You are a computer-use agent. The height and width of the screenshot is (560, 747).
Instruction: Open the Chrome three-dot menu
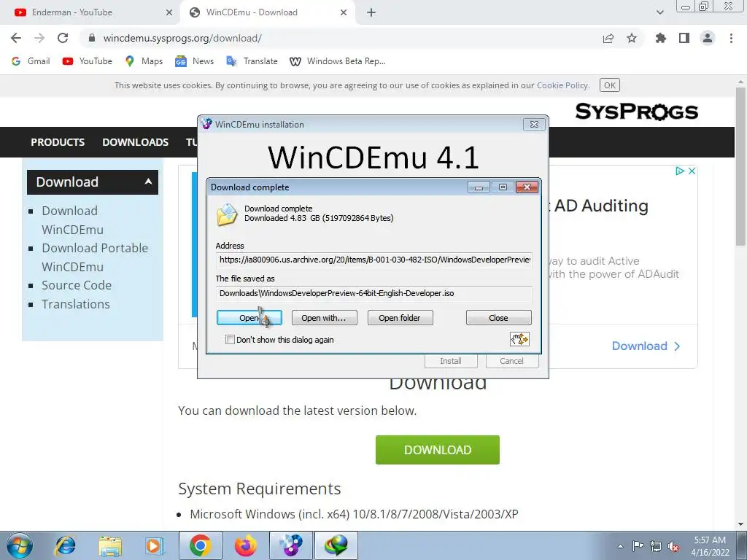click(731, 38)
